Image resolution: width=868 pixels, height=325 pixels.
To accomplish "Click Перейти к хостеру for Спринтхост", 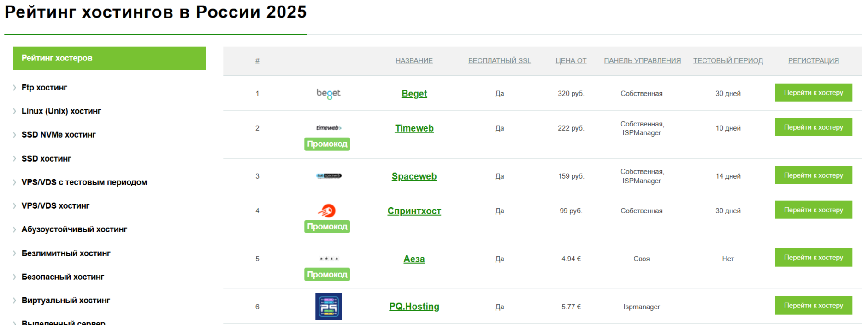I will tap(814, 210).
